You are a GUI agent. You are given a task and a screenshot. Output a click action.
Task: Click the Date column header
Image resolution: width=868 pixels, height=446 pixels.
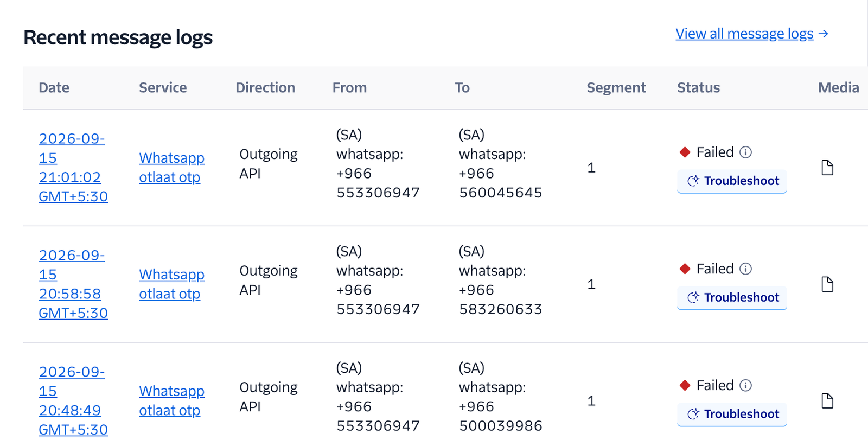pyautogui.click(x=54, y=88)
